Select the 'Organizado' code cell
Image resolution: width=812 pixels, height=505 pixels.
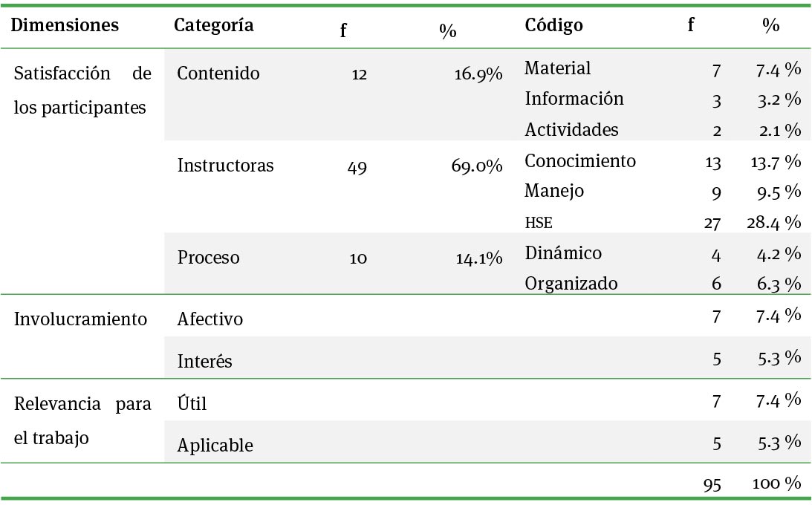click(571, 284)
